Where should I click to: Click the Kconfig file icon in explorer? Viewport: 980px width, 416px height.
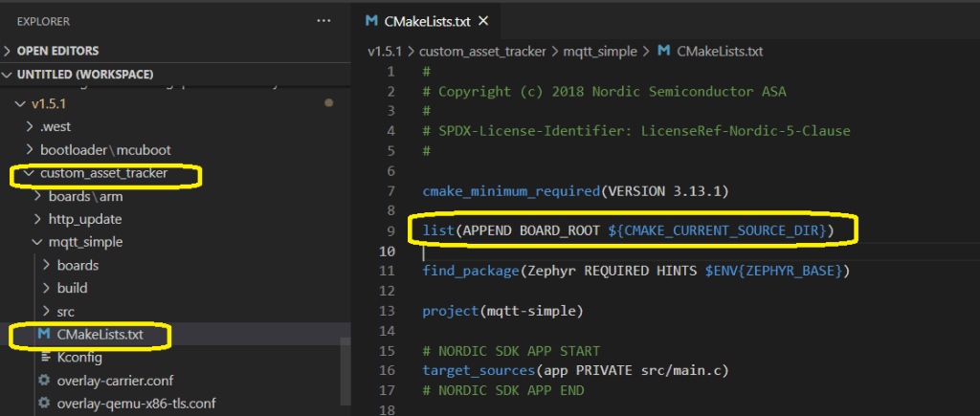coord(43,358)
